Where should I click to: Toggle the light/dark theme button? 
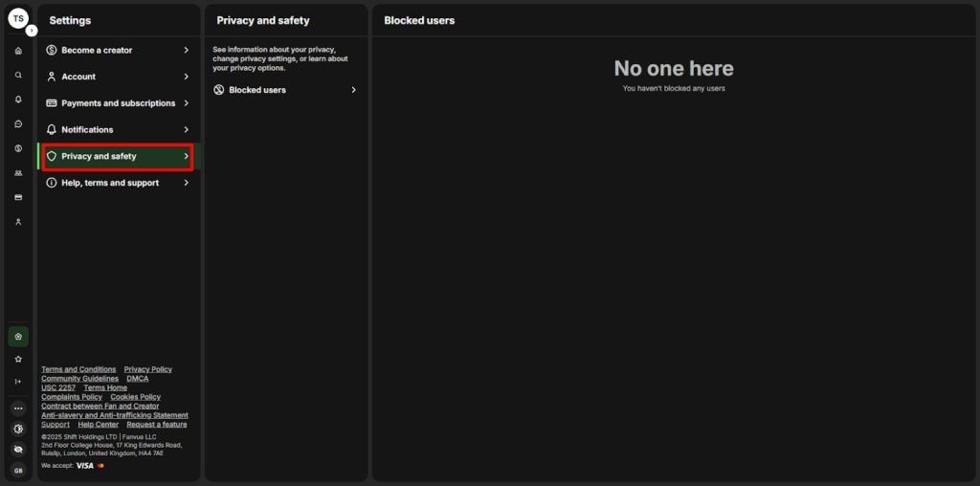[18, 429]
